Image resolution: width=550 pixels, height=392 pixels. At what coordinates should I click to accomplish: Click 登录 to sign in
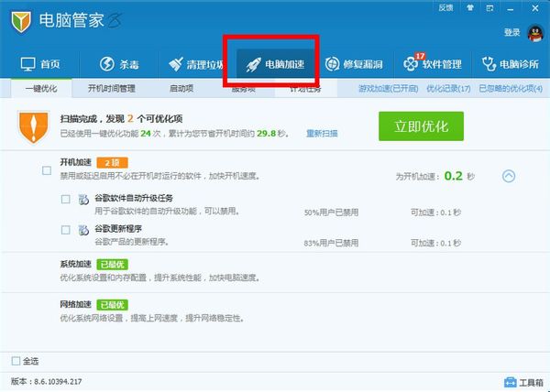click(511, 33)
